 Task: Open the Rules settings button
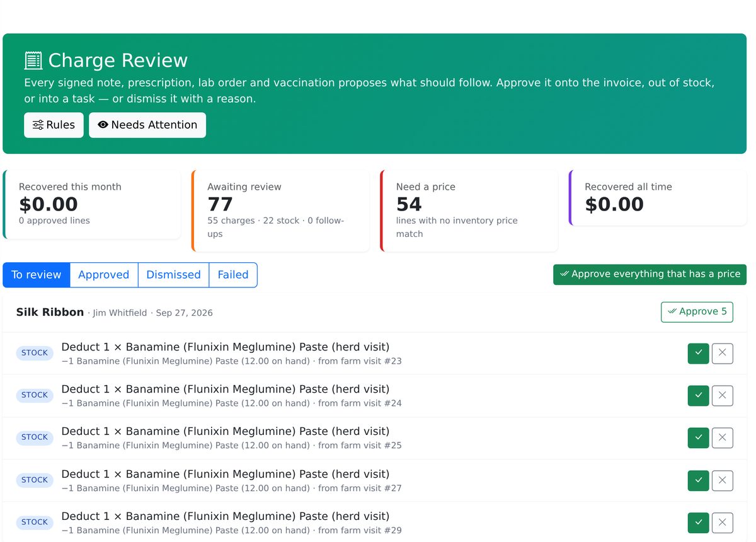54,125
